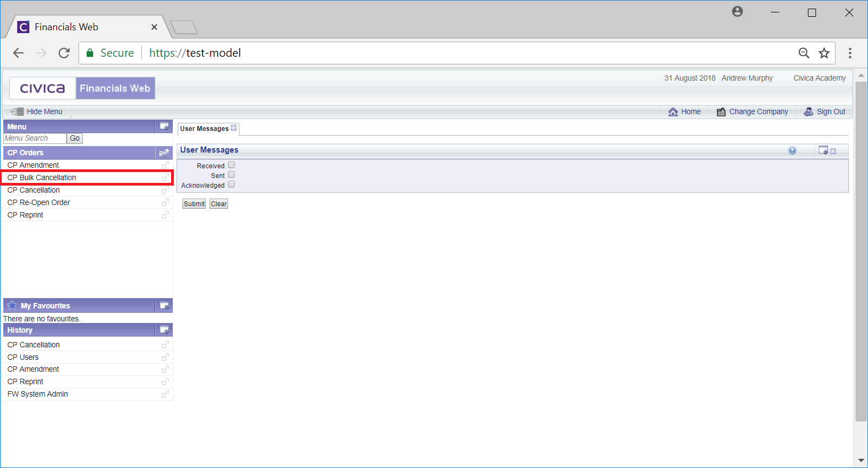
Task: Click the page vertical scrollbar
Action: click(861, 252)
